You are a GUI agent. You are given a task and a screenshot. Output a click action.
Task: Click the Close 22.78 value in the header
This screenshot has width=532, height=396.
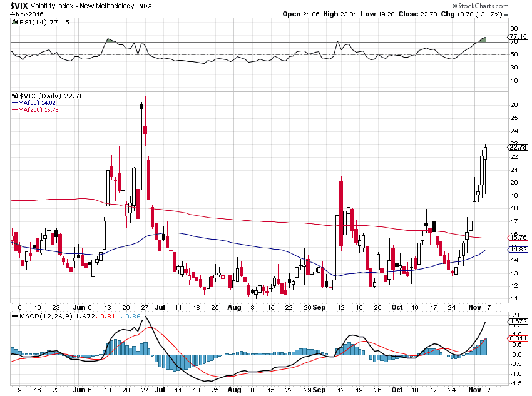[x=417, y=14]
